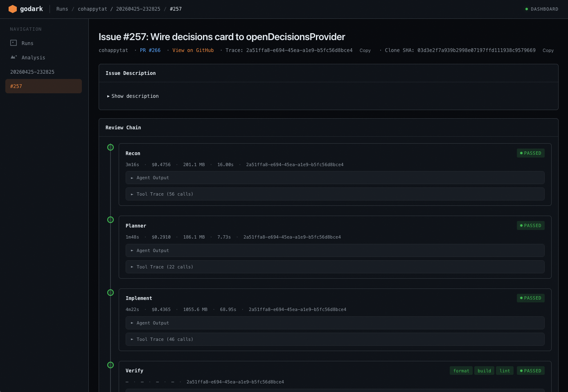Click the Verify stage trace ID
568x392 pixels.
(235, 382)
